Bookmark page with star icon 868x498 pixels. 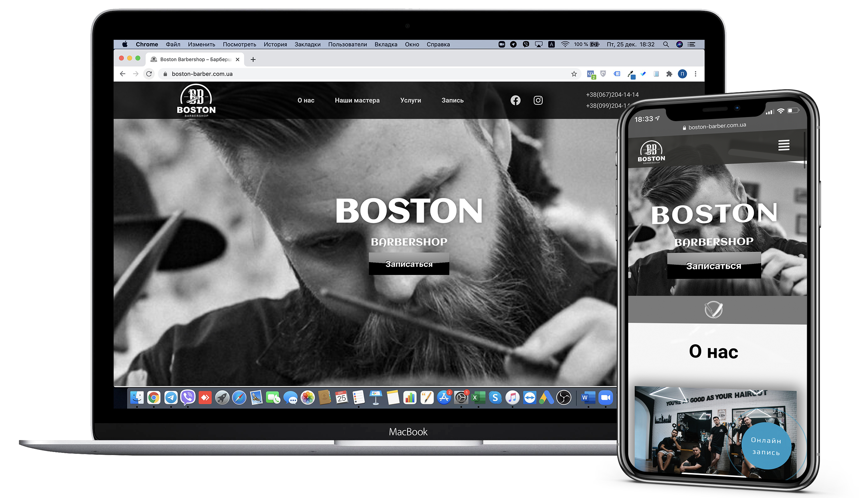coord(574,74)
